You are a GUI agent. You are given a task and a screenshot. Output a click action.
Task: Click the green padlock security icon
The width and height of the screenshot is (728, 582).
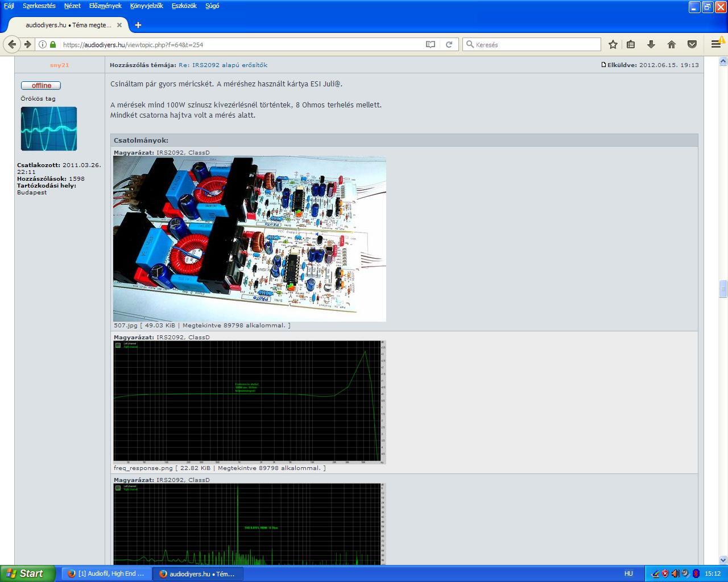click(53, 44)
